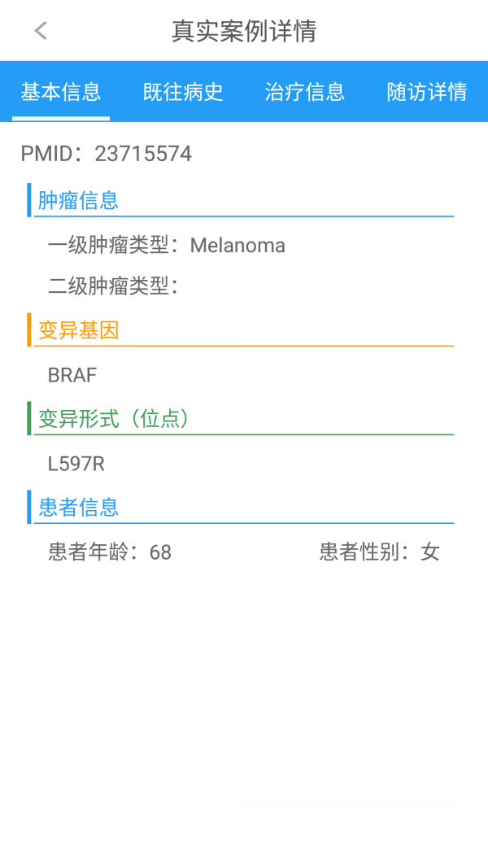Select the 肿瘤信息 section header
The width and height of the screenshot is (488, 868).
coord(78,200)
